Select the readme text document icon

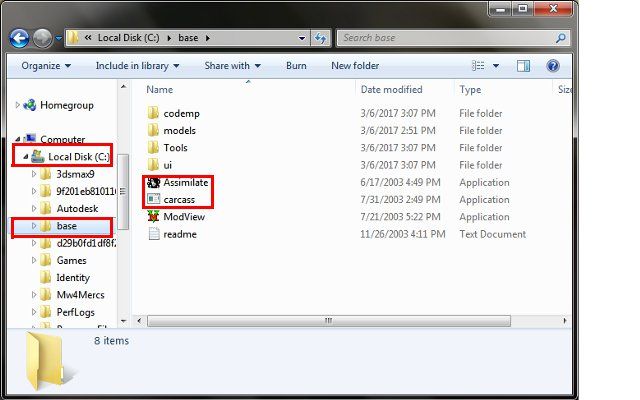click(154, 234)
